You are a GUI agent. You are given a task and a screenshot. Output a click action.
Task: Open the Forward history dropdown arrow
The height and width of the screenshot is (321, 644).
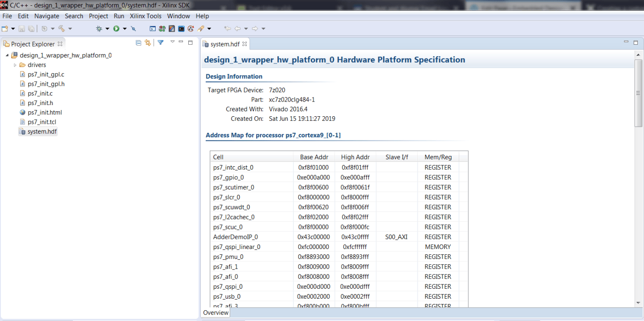tap(263, 29)
